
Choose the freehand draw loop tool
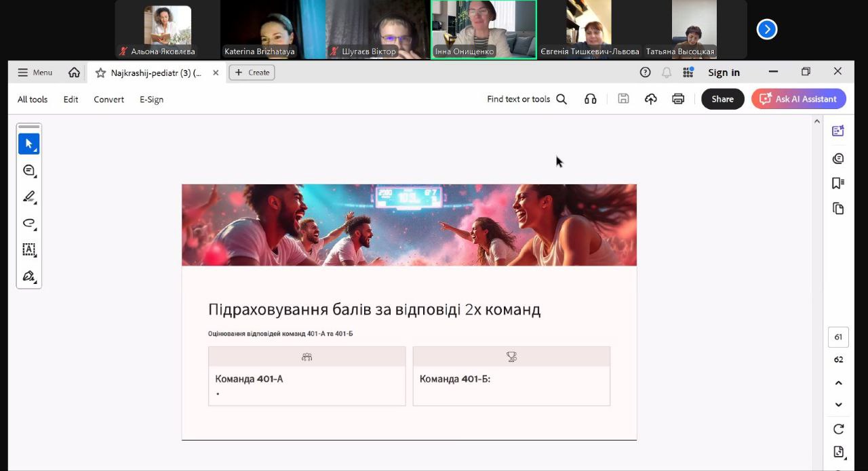coord(28,223)
